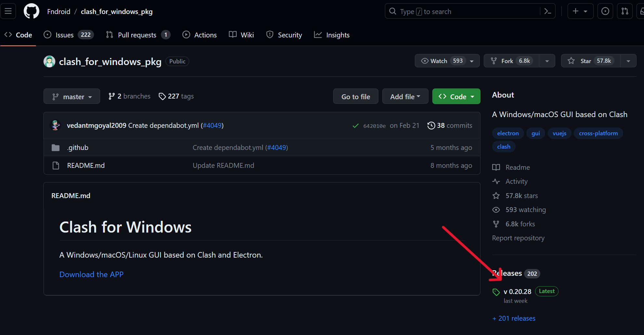This screenshot has width=644, height=335.
Task: View the 227 tags link
Action: click(x=176, y=96)
